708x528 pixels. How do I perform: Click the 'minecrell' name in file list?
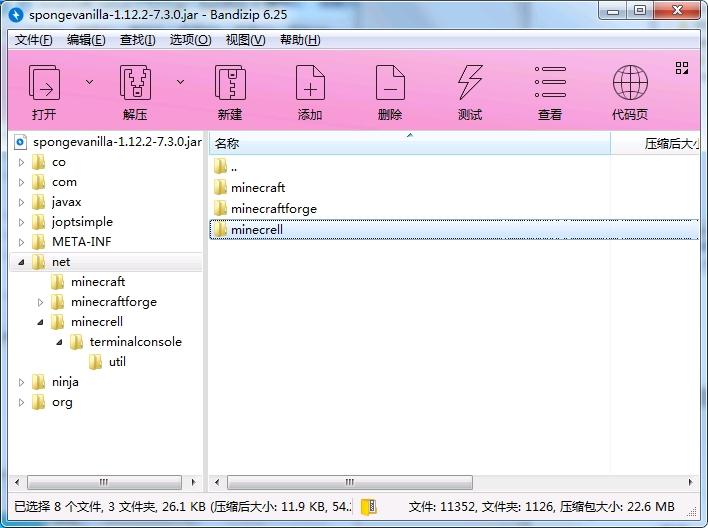(257, 229)
